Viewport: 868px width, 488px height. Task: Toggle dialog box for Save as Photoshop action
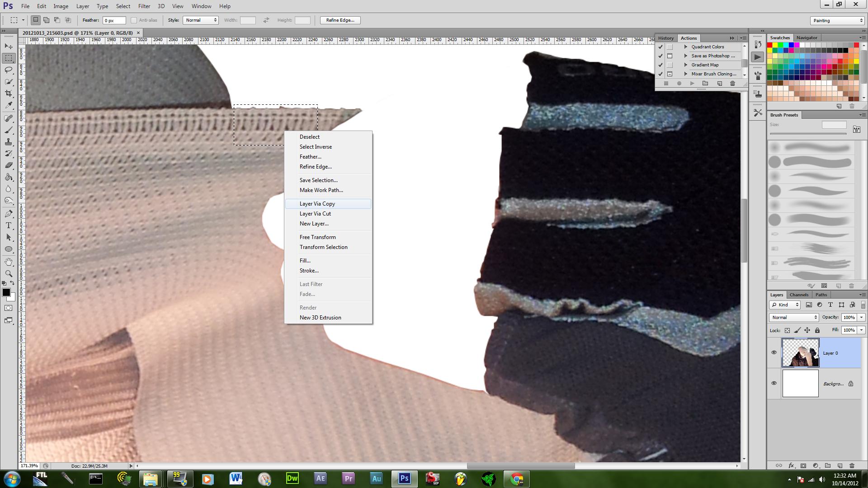(670, 56)
